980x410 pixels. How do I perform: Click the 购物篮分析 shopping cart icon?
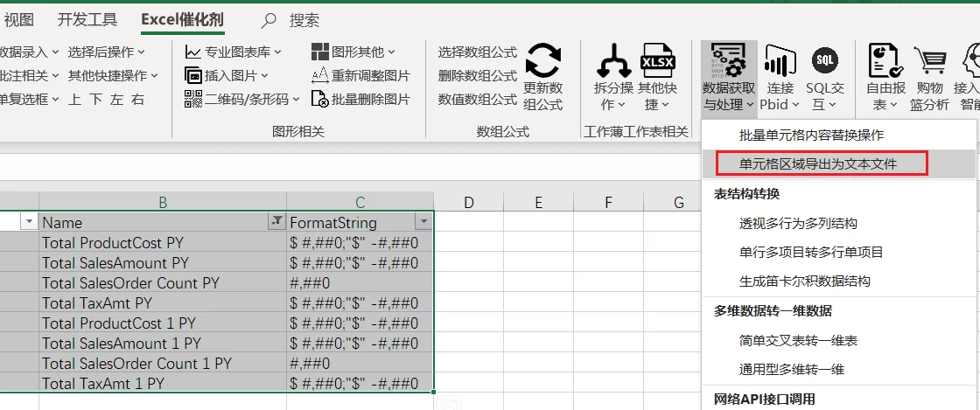930,60
